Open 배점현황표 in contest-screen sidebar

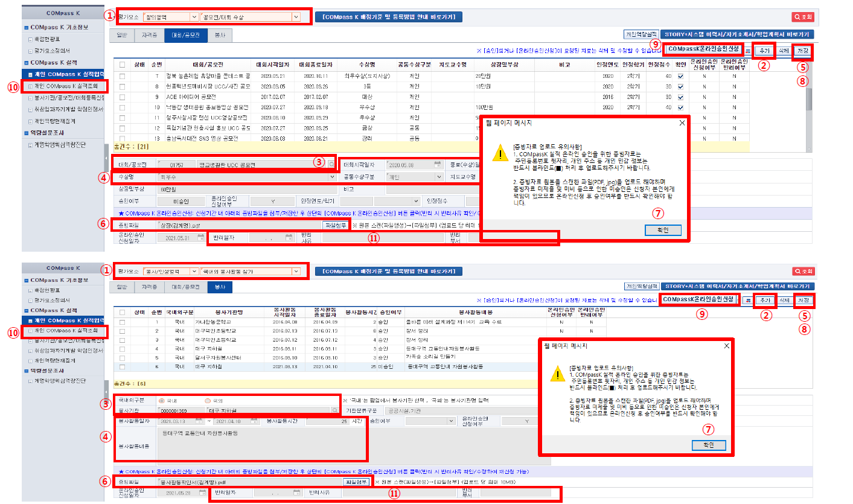pos(47,38)
